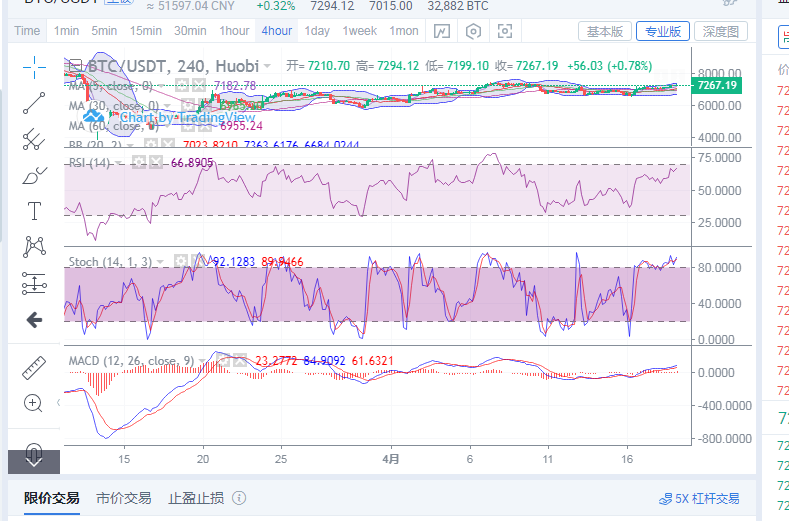Select the Time interval tab
Viewport: 789px width, 521px height.
[27, 31]
